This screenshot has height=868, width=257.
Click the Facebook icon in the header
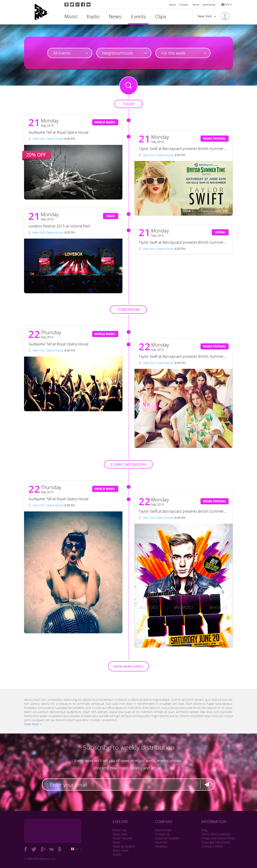click(x=83, y=4)
